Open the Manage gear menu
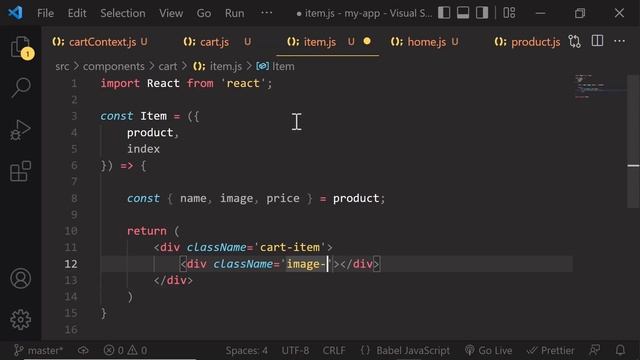The width and height of the screenshot is (640, 360). tap(20, 319)
